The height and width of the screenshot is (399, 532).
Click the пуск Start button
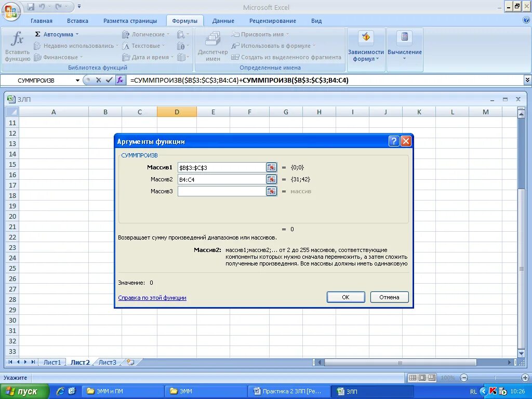click(24, 392)
